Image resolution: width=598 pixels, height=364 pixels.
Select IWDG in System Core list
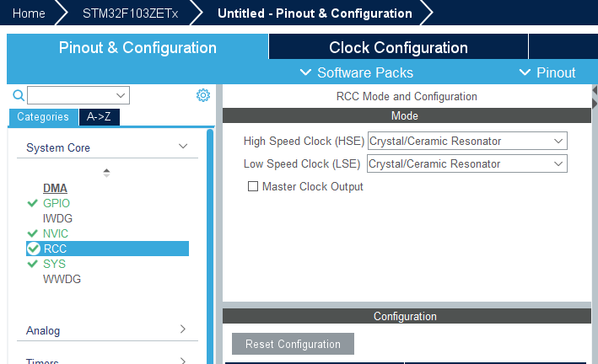click(57, 218)
